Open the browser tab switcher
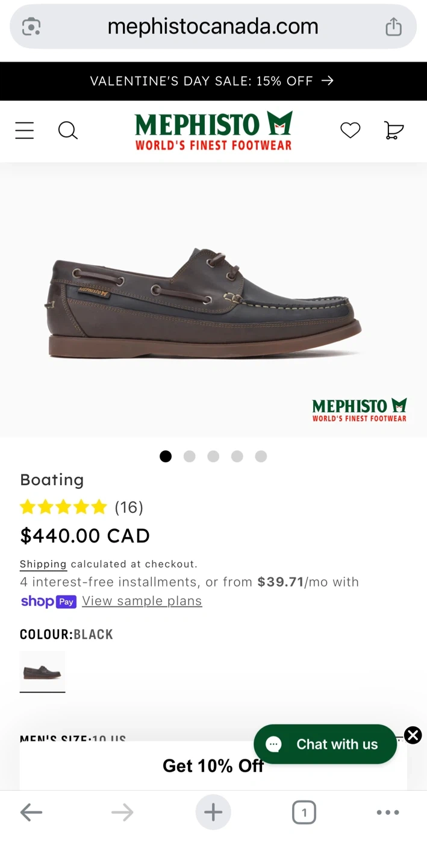The image size is (427, 868). pyautogui.click(x=304, y=813)
